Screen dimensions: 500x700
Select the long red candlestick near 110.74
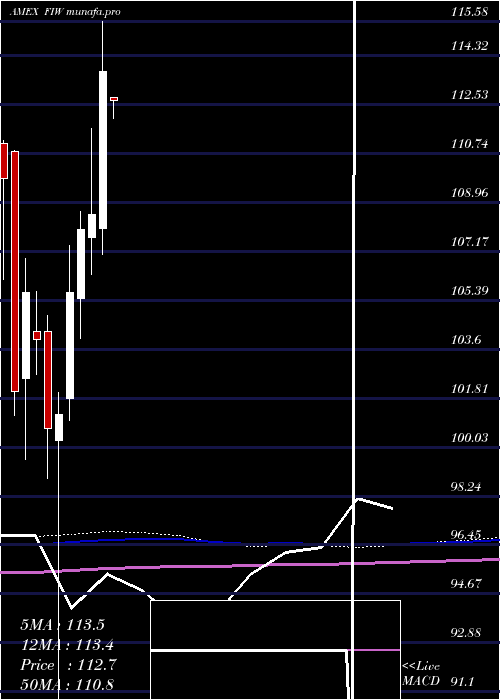tap(15, 271)
